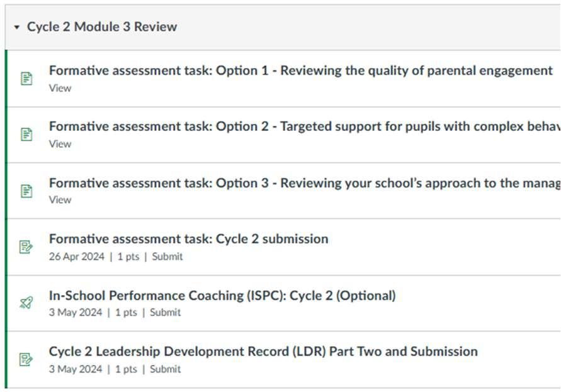Open In-School Performance Coaching Cycle 2 item
Screen dimensions: 561x392
[222, 295]
